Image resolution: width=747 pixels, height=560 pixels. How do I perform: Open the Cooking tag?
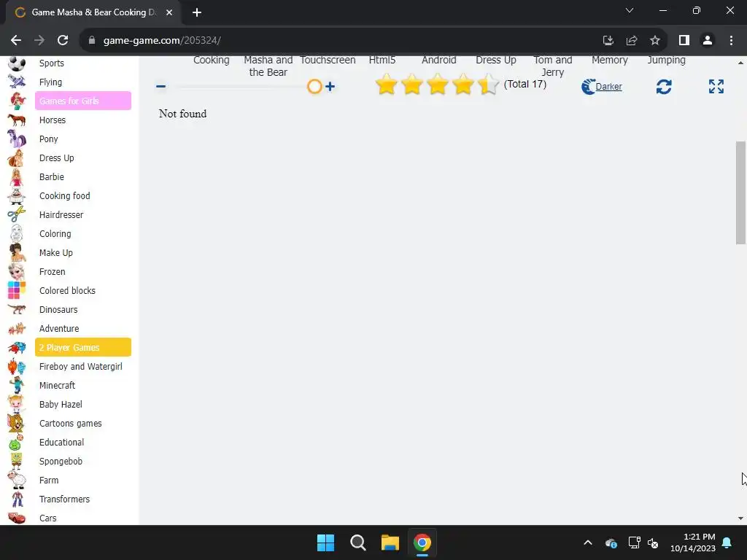point(212,60)
